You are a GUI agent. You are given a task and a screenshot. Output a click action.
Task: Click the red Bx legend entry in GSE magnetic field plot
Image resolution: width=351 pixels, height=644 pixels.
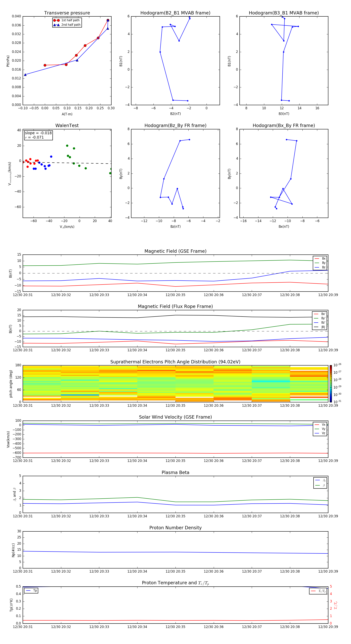click(320, 259)
